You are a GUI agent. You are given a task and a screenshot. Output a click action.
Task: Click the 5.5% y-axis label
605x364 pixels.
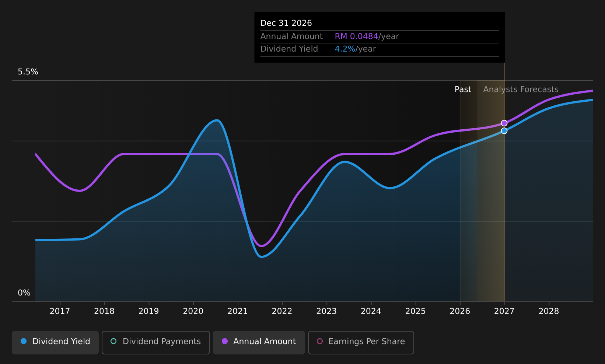click(x=28, y=72)
